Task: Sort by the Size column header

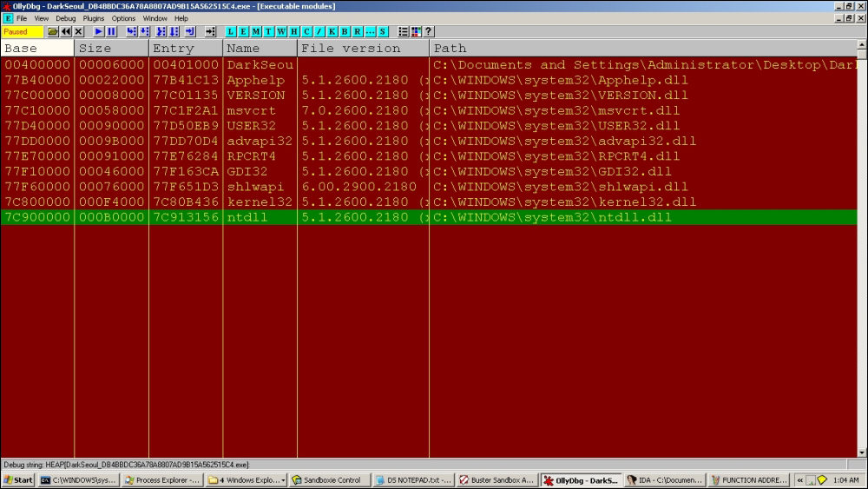Action: pyautogui.click(x=111, y=48)
